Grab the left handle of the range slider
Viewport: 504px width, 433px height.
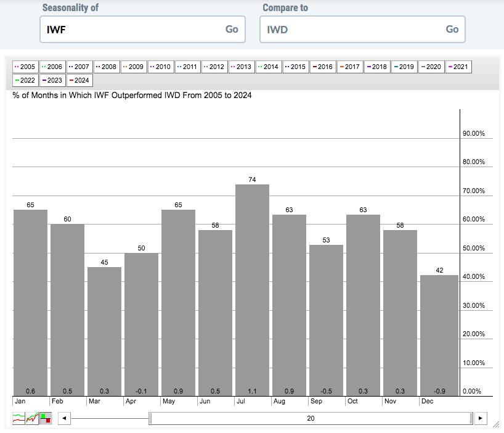tap(150, 419)
